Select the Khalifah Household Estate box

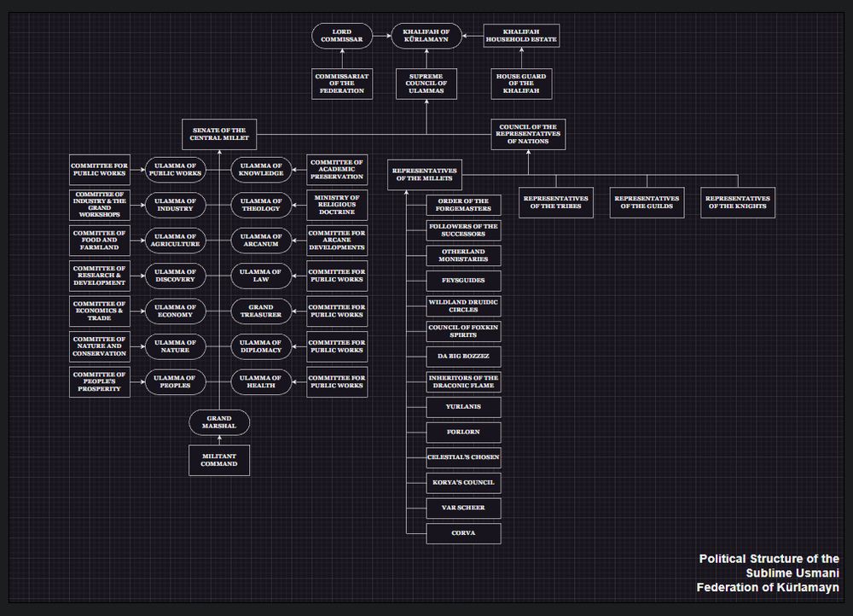(x=521, y=36)
